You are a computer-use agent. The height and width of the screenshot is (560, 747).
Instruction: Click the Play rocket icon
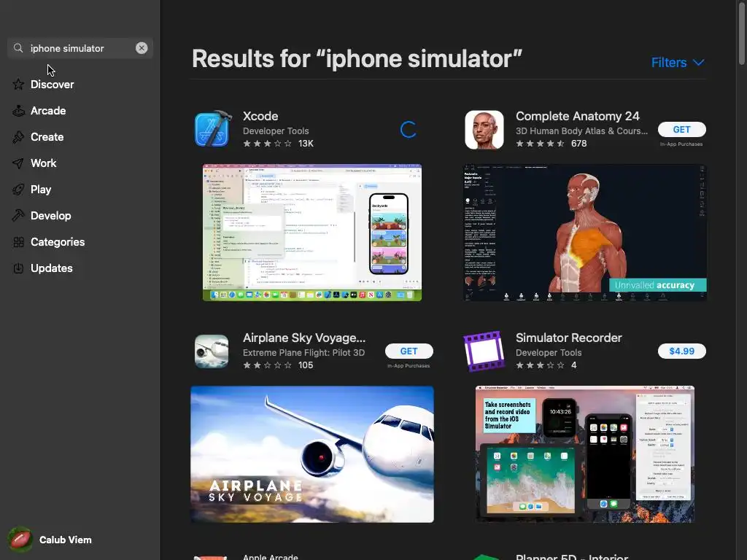[18, 190]
